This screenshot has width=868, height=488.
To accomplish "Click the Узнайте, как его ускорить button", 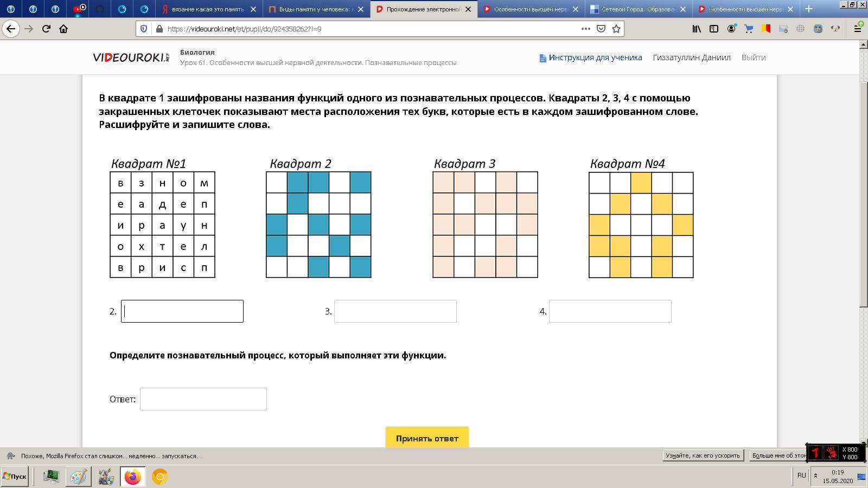I will [703, 455].
